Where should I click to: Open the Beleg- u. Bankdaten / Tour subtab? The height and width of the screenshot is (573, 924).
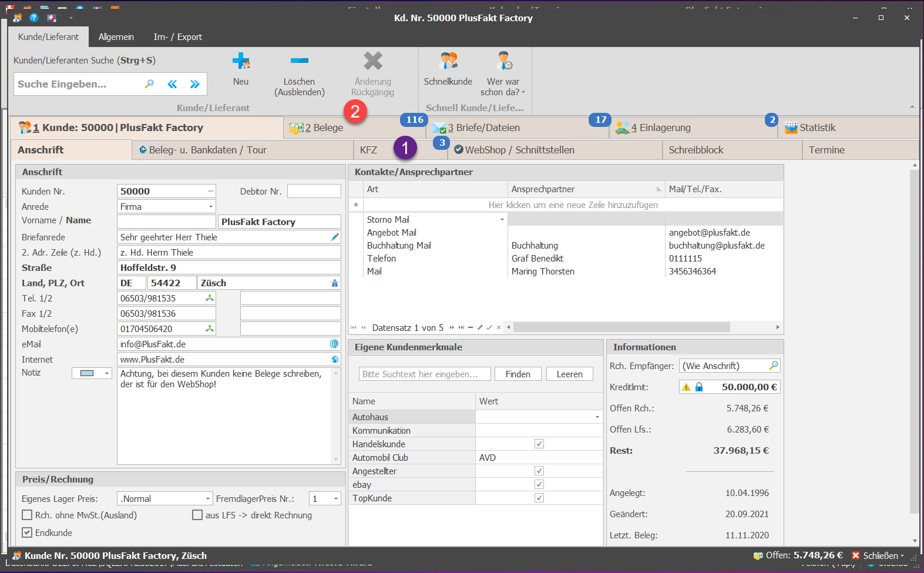[x=243, y=150]
